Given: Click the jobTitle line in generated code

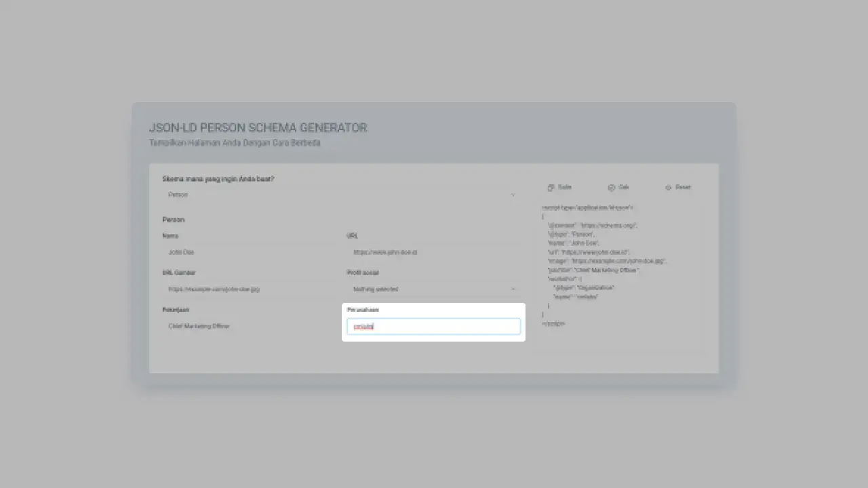Looking at the screenshot, I should pos(594,270).
